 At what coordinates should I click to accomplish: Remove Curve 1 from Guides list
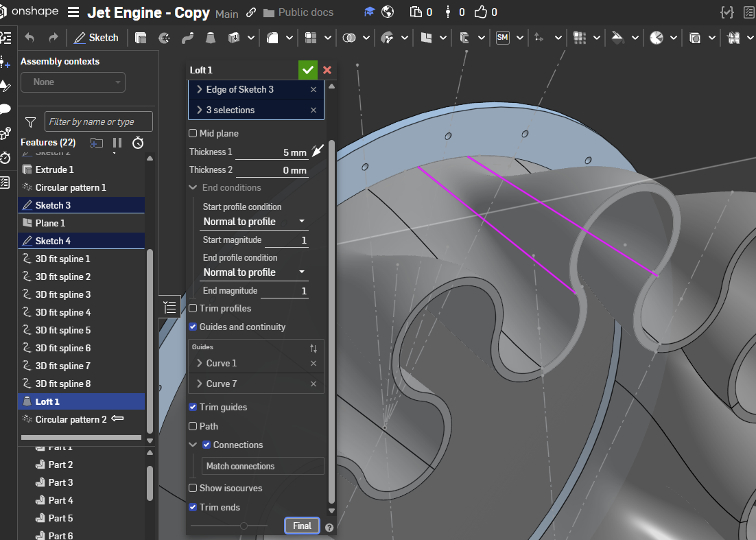(x=314, y=364)
